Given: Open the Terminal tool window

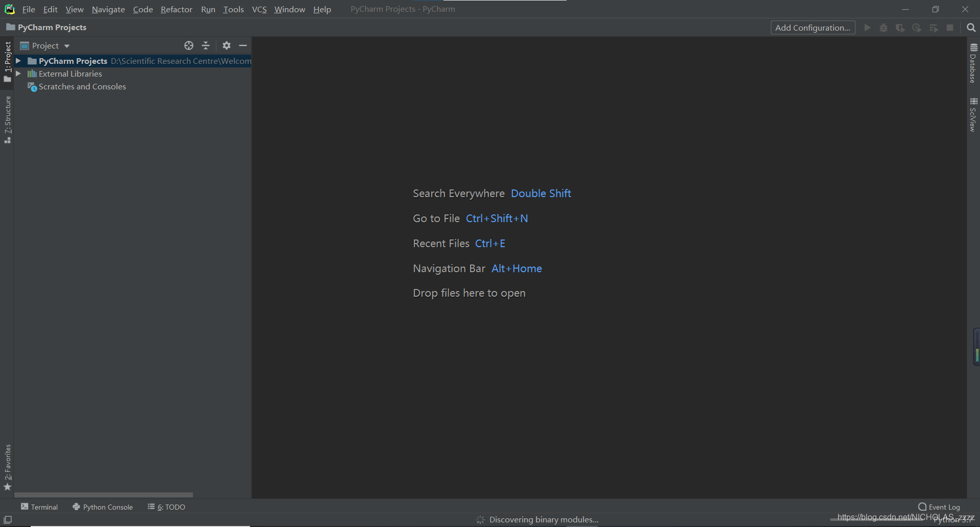Looking at the screenshot, I should coord(39,507).
